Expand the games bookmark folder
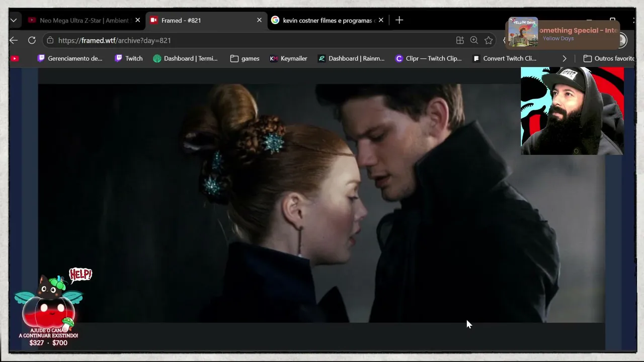 (x=245, y=58)
